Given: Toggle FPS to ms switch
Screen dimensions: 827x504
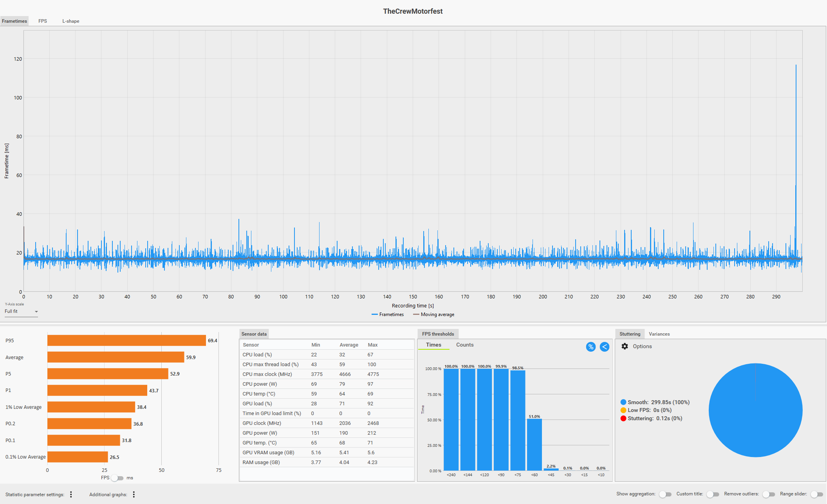Looking at the screenshot, I should pyautogui.click(x=117, y=478).
